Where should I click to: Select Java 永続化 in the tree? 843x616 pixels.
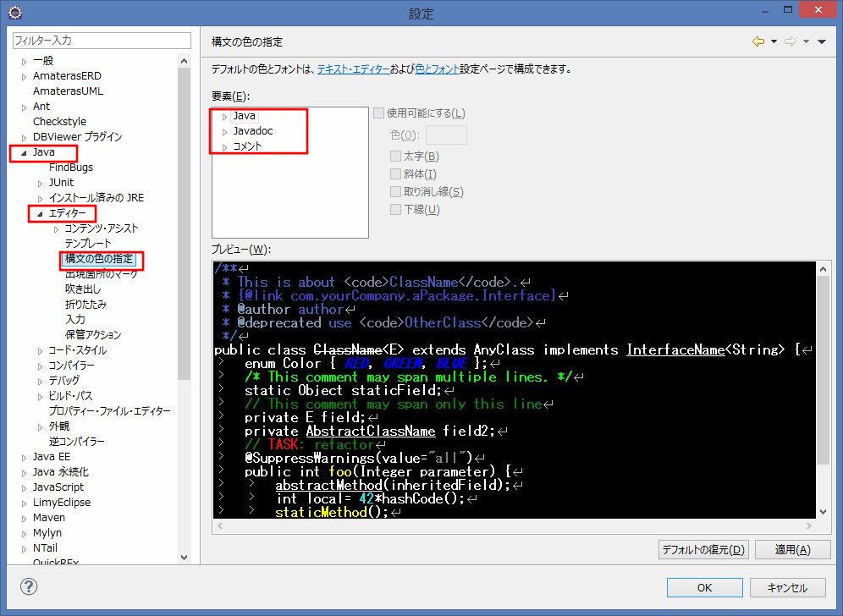pyautogui.click(x=61, y=472)
